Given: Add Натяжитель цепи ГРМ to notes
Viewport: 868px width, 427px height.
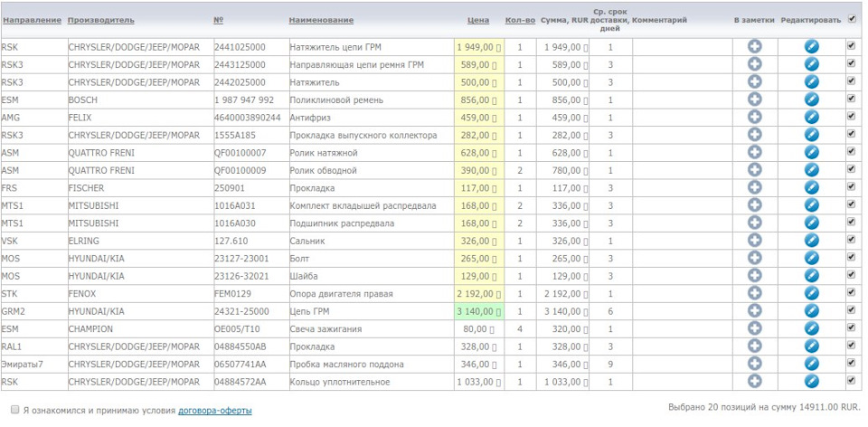Looking at the screenshot, I should click(x=754, y=46).
